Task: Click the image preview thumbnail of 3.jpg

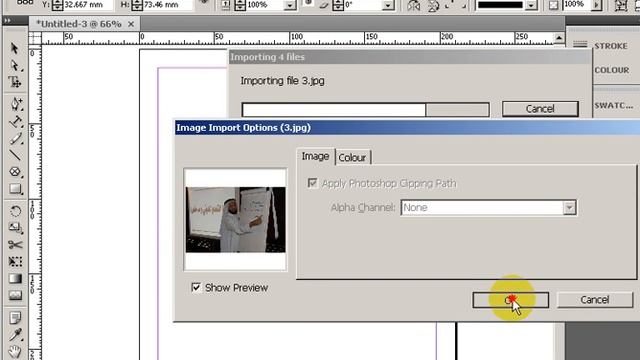Action: [x=236, y=220]
